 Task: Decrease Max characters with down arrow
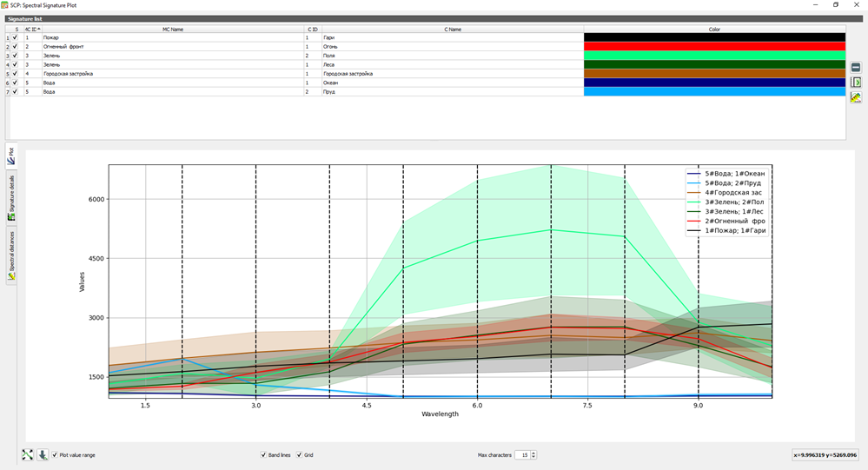533,457
